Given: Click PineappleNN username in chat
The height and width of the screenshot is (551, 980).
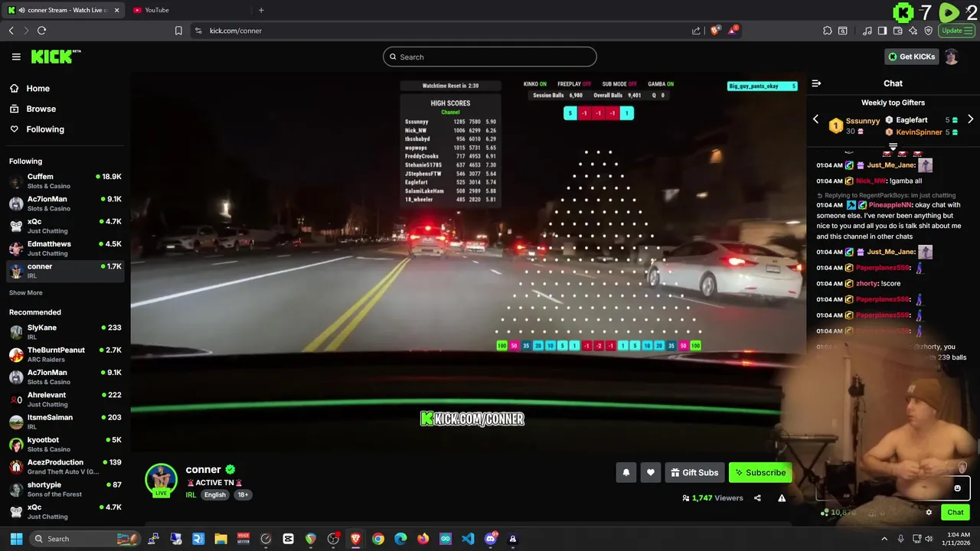Looking at the screenshot, I should (890, 205).
